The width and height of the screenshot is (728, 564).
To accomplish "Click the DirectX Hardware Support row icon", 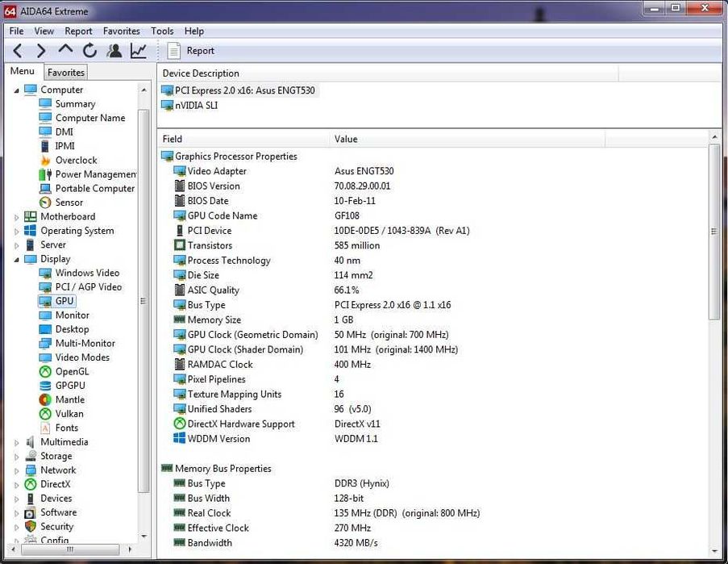I will 180,424.
